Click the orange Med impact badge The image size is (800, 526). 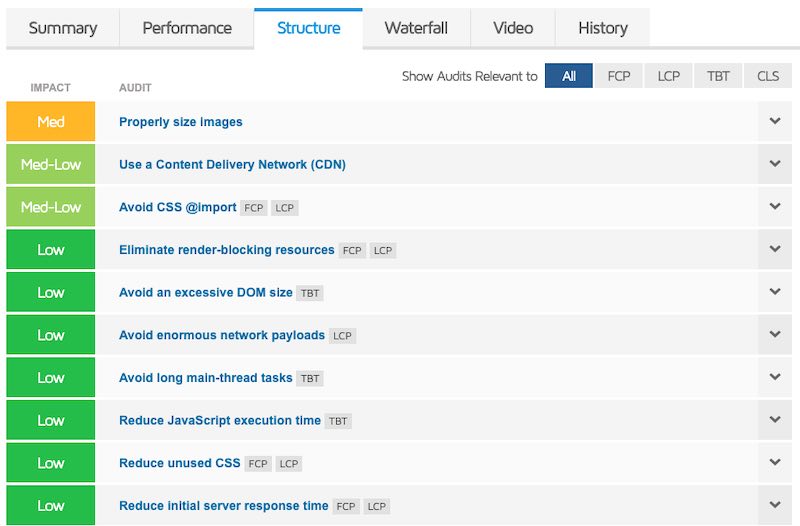(x=51, y=121)
